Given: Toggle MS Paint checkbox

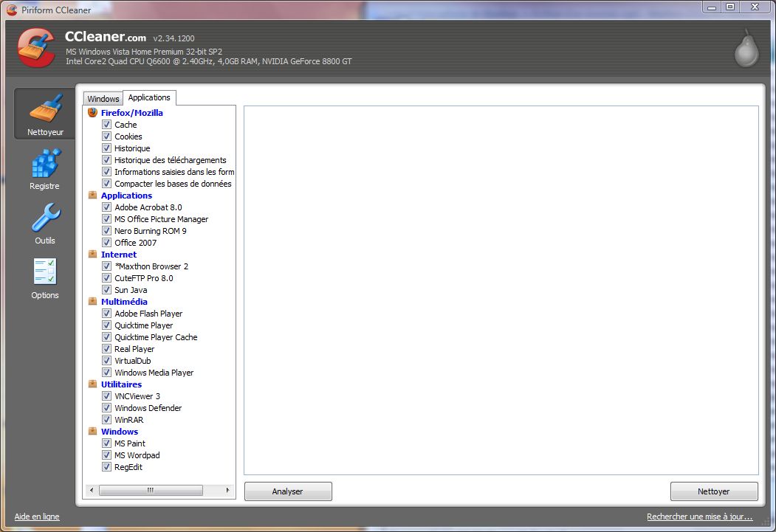Looking at the screenshot, I should coord(106,443).
